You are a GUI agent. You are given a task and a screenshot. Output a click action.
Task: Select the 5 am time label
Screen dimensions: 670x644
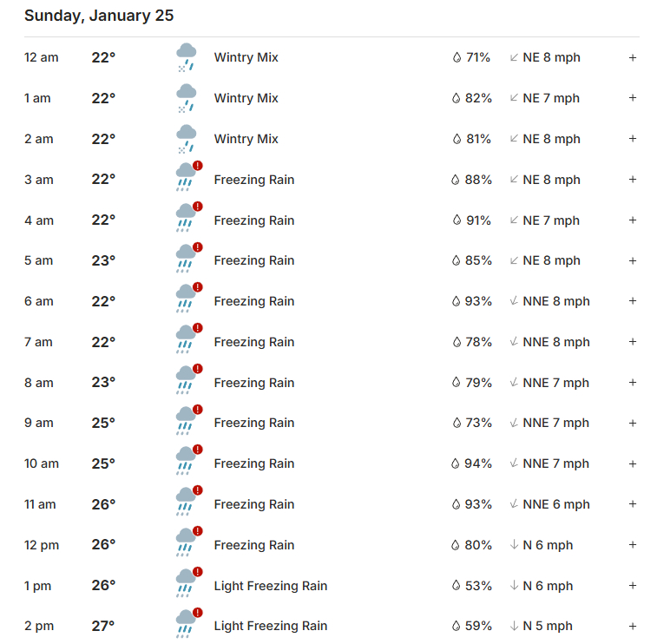tap(39, 260)
